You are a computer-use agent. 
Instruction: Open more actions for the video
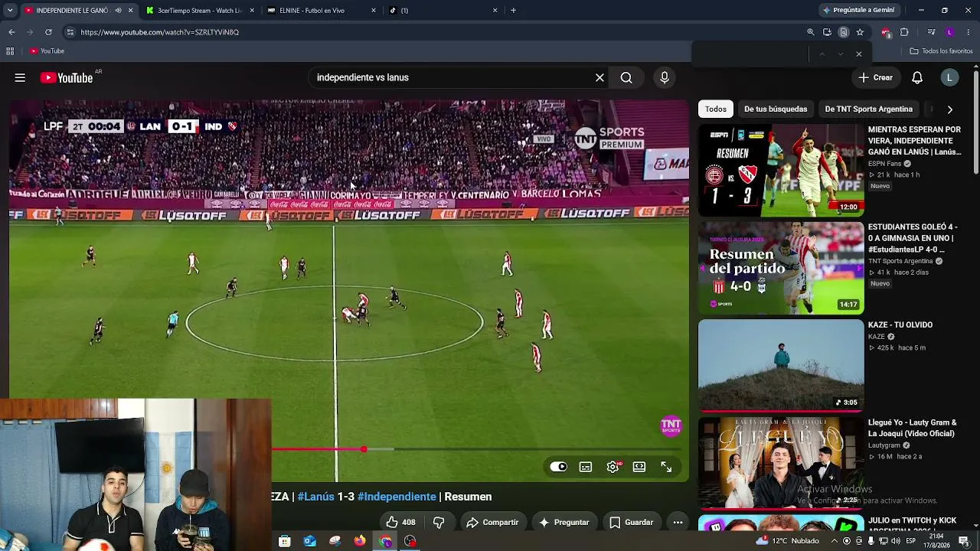pos(678,522)
